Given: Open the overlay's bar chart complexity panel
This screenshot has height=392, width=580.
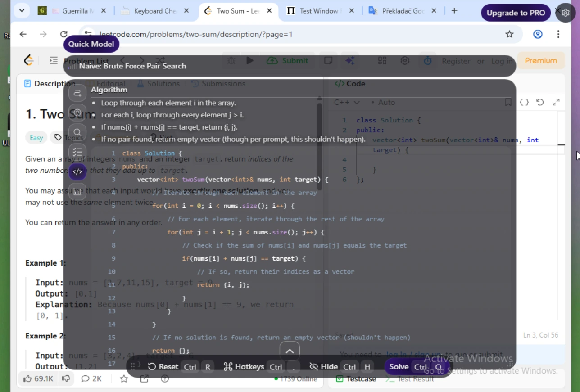Looking at the screenshot, I should click(77, 191).
